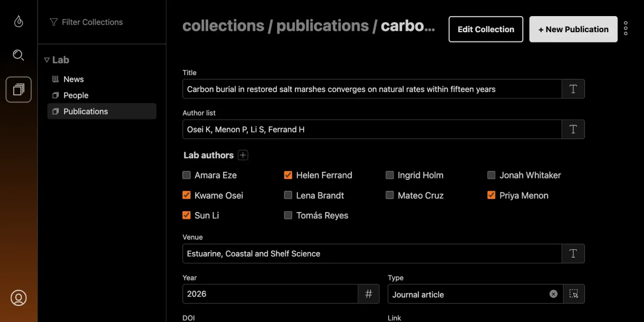Check the Ingrid Holm checkbox
This screenshot has width=644, height=322.
click(390, 175)
